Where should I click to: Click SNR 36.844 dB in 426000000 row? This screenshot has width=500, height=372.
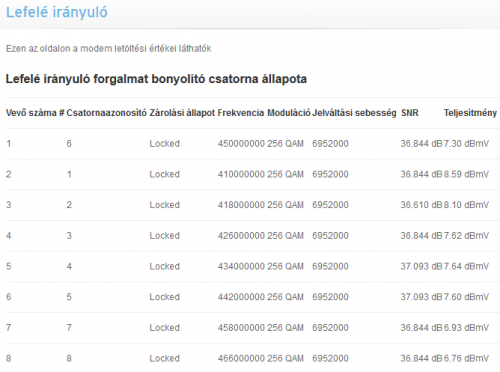click(421, 236)
